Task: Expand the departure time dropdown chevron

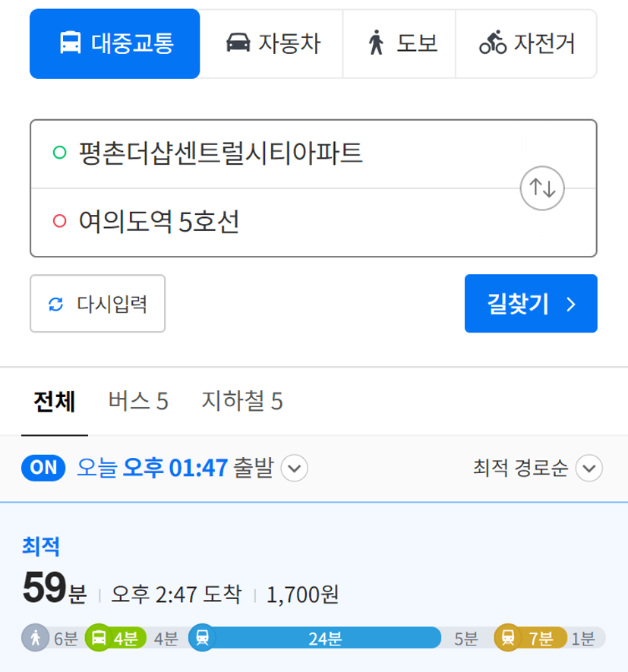Action: coord(294,468)
